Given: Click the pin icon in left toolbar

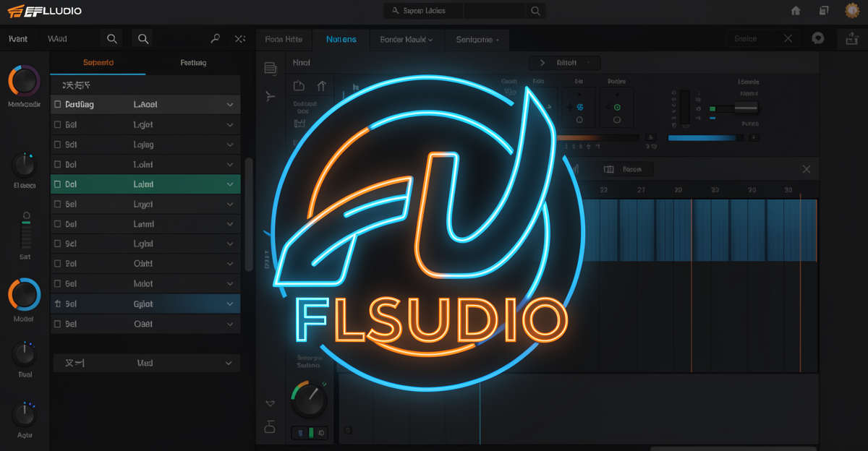Looking at the screenshot, I should [x=215, y=39].
